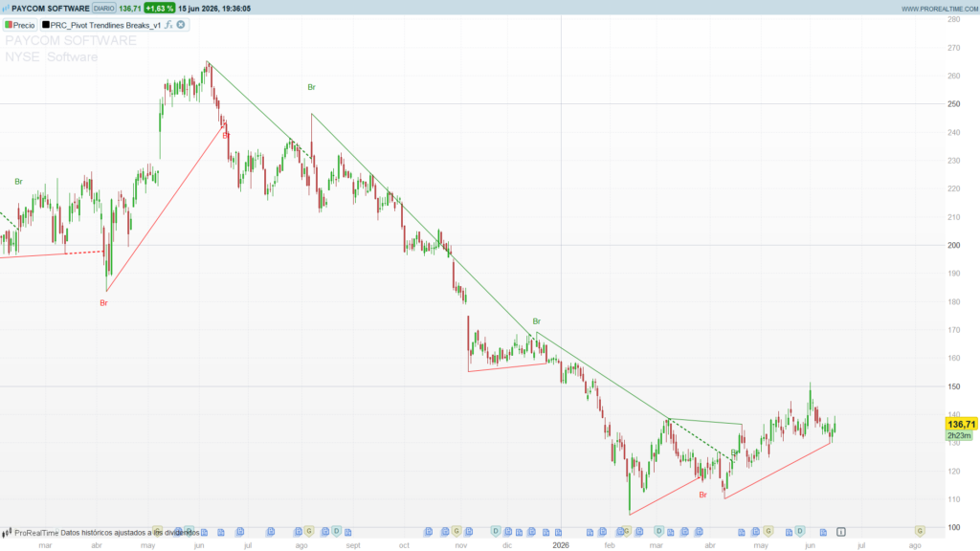Click the feb label on the time axis
Image resolution: width=980 pixels, height=551 pixels.
pyautogui.click(x=610, y=545)
